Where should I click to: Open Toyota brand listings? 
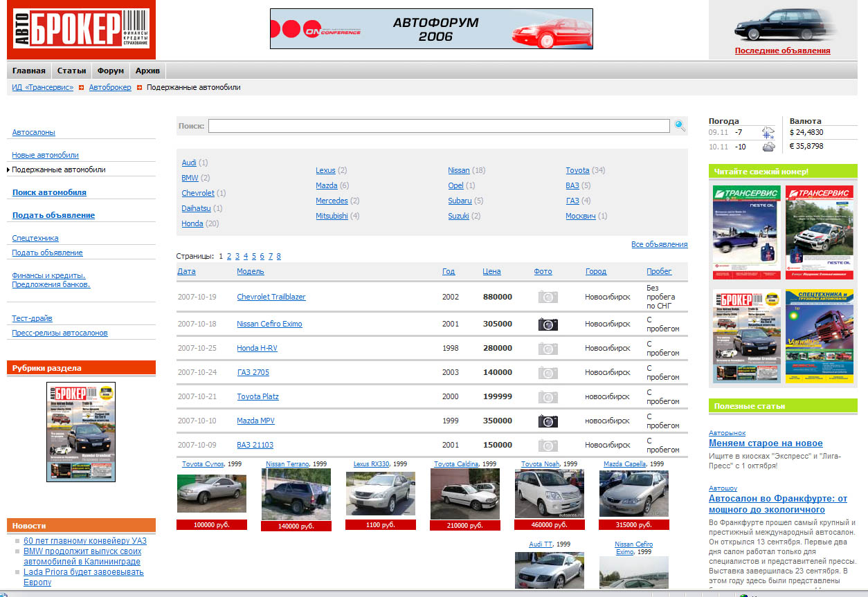click(577, 170)
